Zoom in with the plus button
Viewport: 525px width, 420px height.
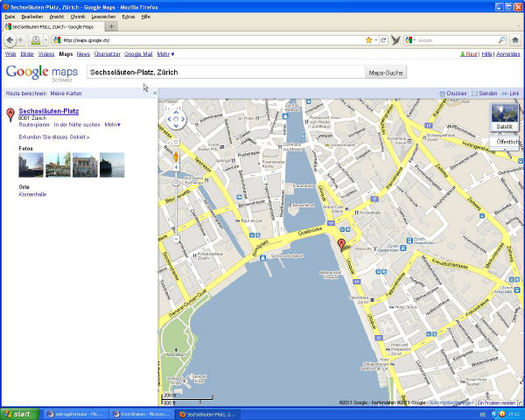pos(176,167)
